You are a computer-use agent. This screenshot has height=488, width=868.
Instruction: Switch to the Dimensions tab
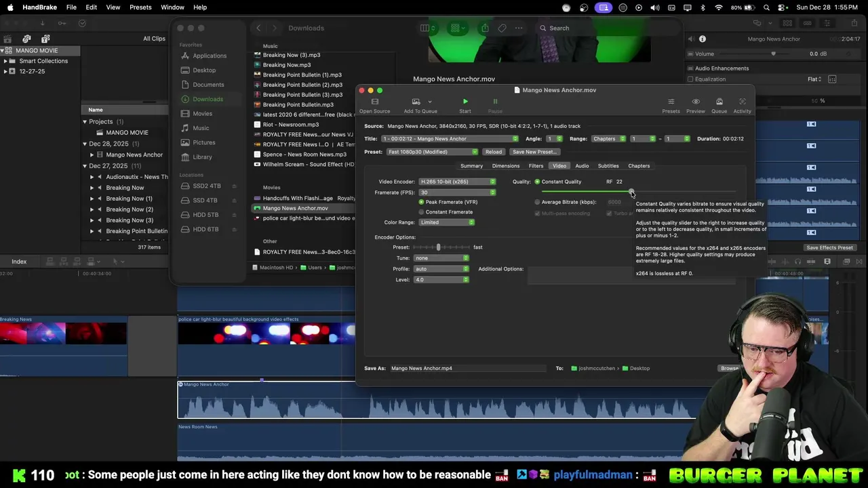506,166
